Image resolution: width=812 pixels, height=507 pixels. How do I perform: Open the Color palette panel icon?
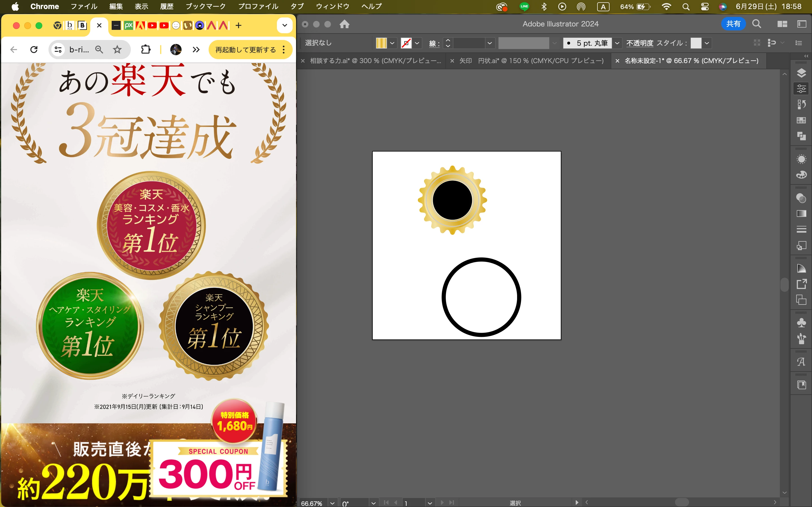(801, 175)
